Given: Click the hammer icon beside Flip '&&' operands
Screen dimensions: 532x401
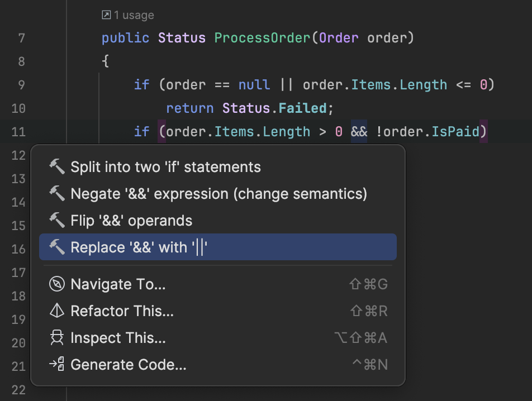Looking at the screenshot, I should tap(57, 220).
